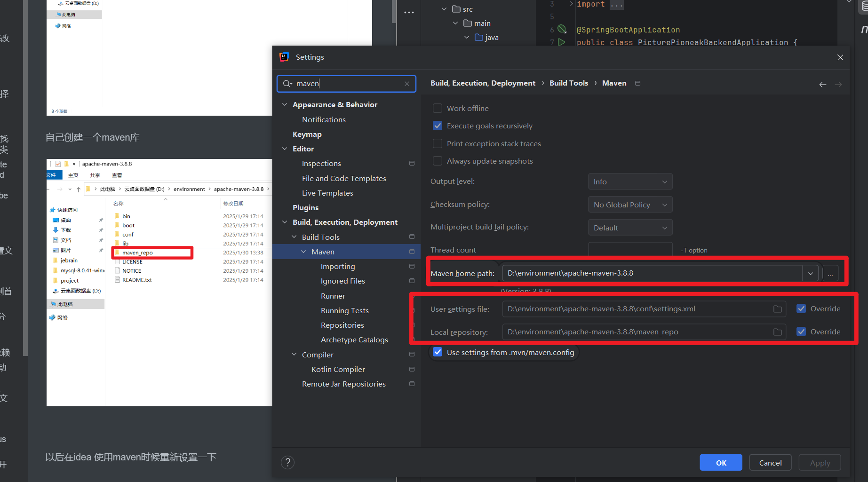Image resolution: width=868 pixels, height=482 pixels.
Task: Enable Always update snapshots
Action: click(x=438, y=161)
